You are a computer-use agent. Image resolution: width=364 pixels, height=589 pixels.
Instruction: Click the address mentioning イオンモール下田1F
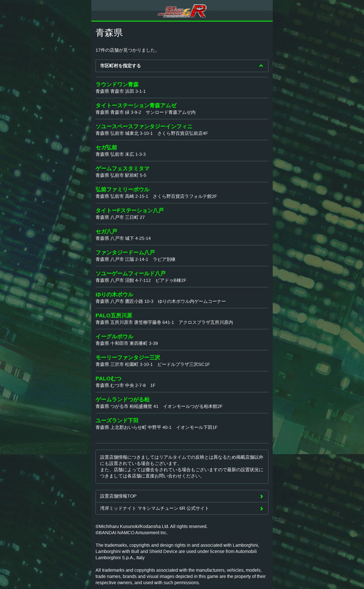tap(157, 427)
